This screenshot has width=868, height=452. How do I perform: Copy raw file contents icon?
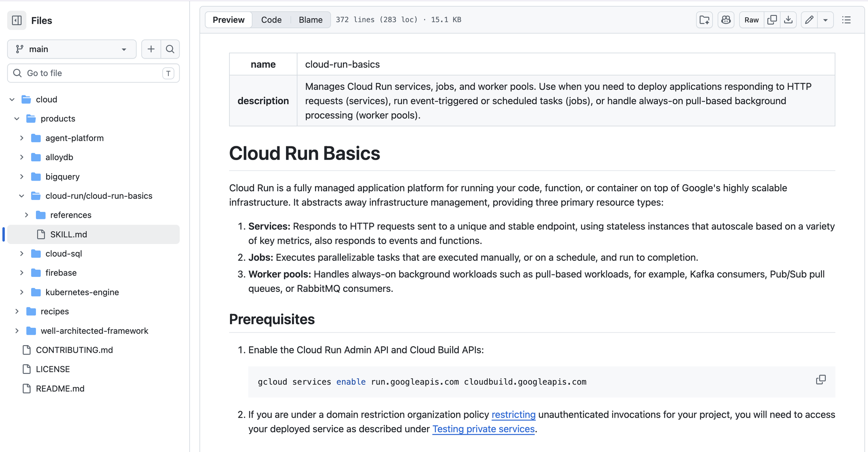pyautogui.click(x=772, y=20)
